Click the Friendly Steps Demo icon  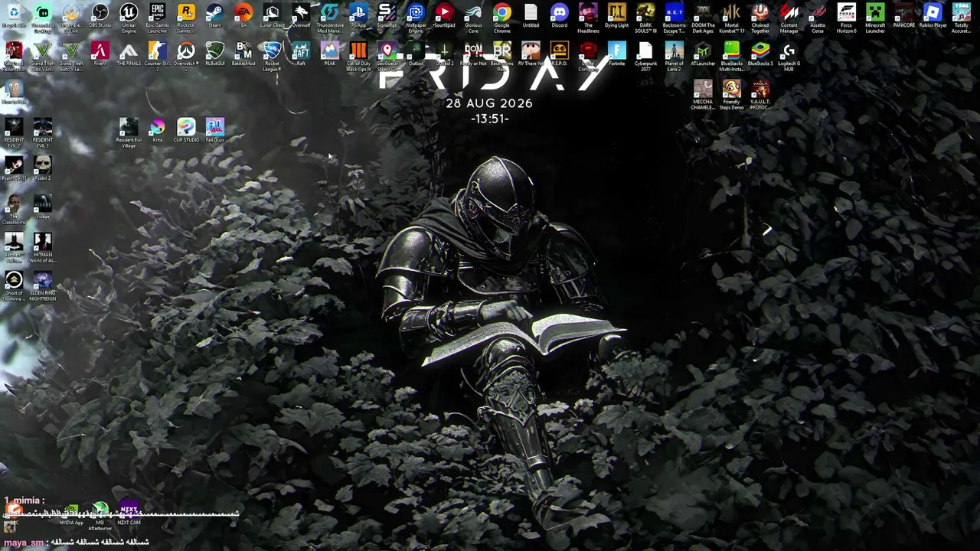[x=732, y=95]
